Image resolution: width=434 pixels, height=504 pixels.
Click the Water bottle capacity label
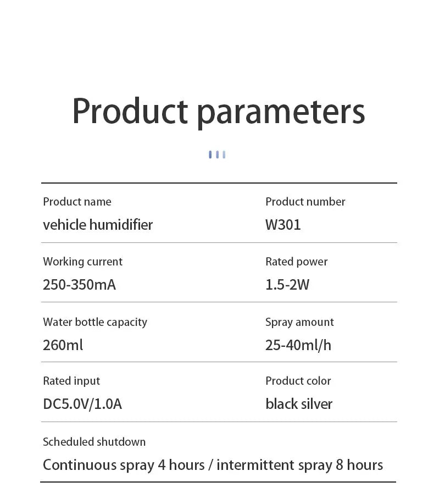(x=95, y=322)
